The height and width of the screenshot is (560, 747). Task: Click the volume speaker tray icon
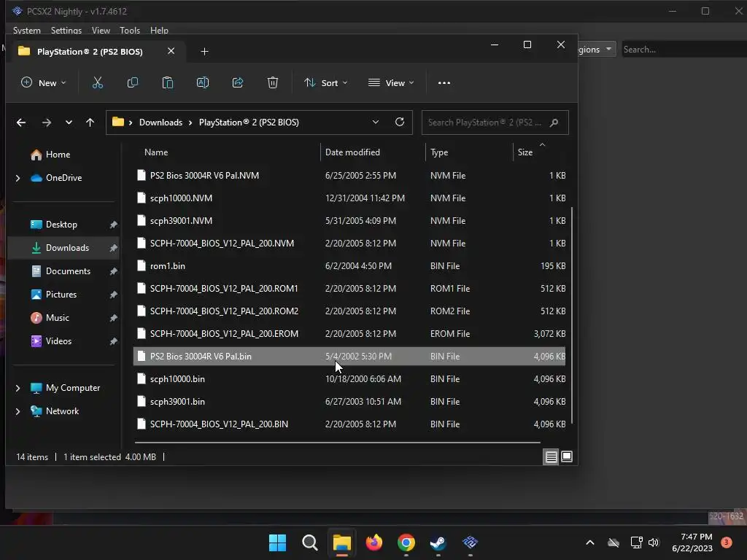tap(654, 542)
